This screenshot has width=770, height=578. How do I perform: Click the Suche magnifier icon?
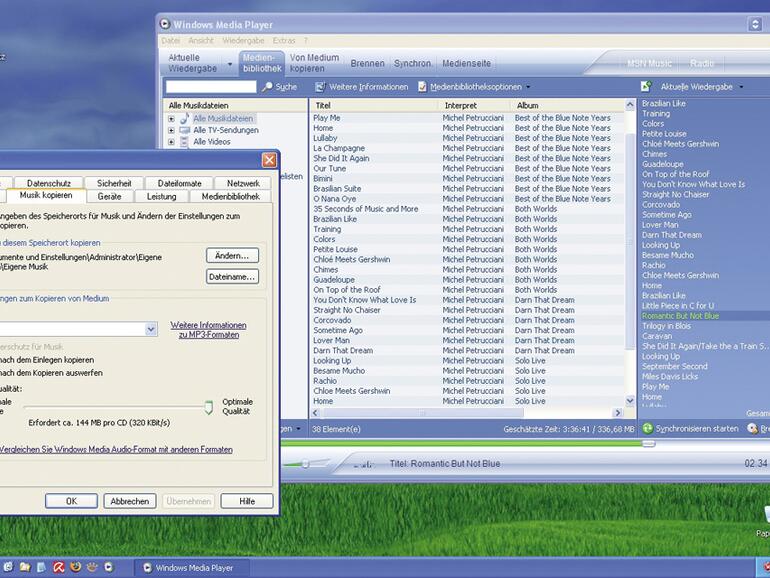(267, 87)
